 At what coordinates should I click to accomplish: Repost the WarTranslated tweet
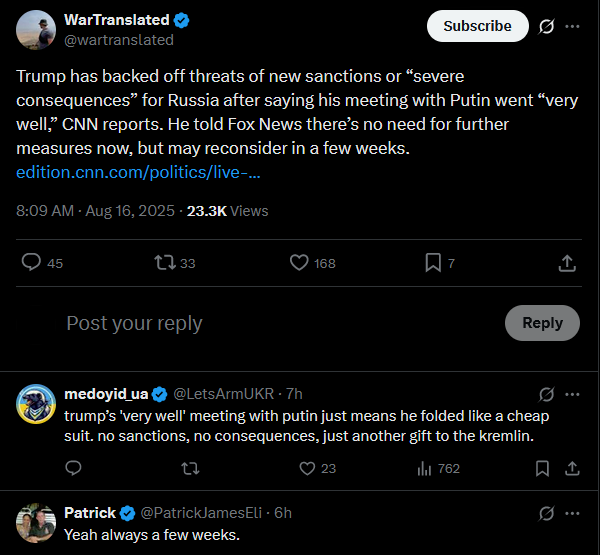(x=164, y=263)
